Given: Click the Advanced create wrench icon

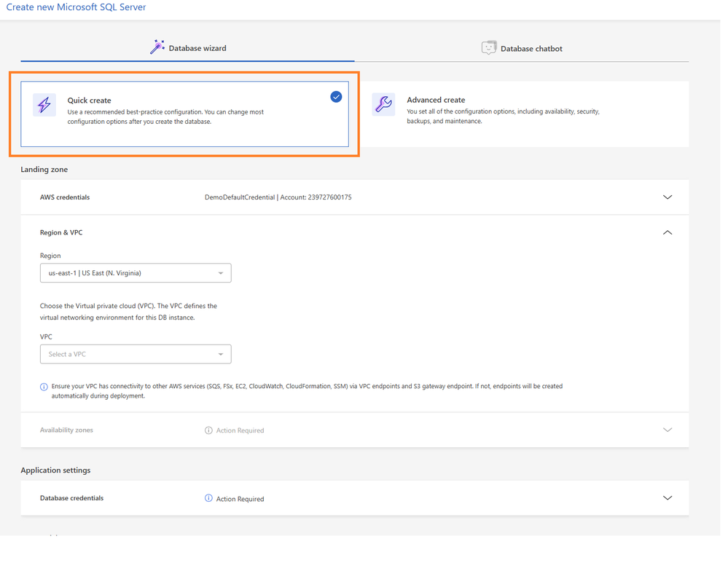Looking at the screenshot, I should pyautogui.click(x=383, y=104).
